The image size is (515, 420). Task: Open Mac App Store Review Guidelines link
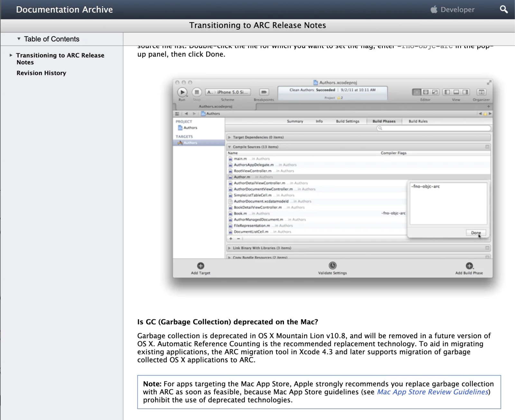(x=433, y=392)
